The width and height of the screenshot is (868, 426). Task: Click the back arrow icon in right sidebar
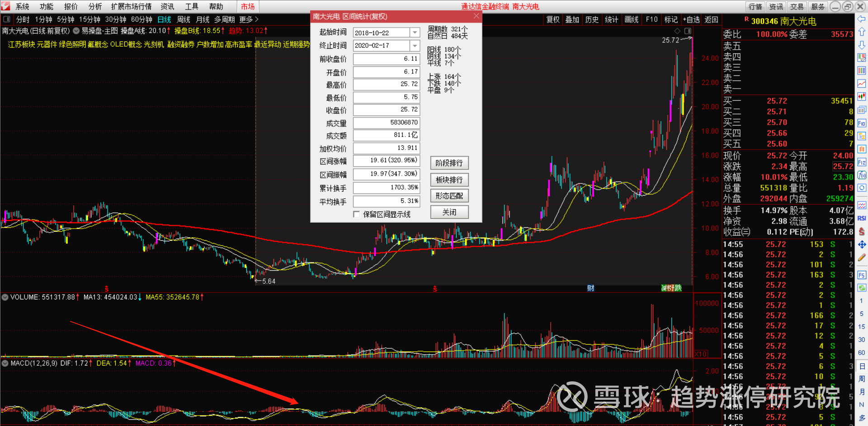point(862,19)
